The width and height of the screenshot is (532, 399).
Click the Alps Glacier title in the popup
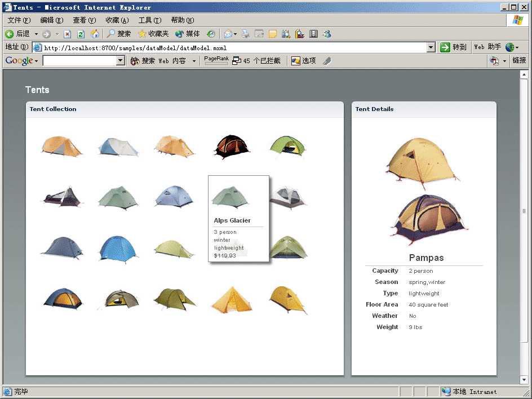coord(232,220)
